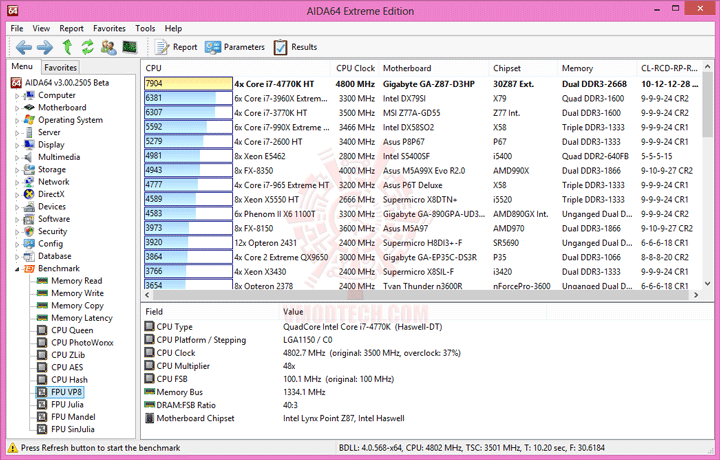
Task: Select the Devices icon in tree
Action: [x=29, y=207]
